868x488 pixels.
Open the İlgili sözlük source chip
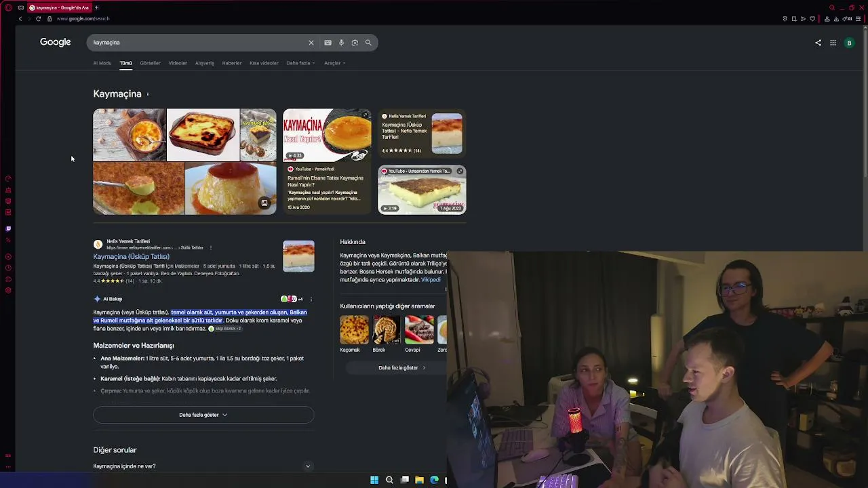click(x=225, y=329)
